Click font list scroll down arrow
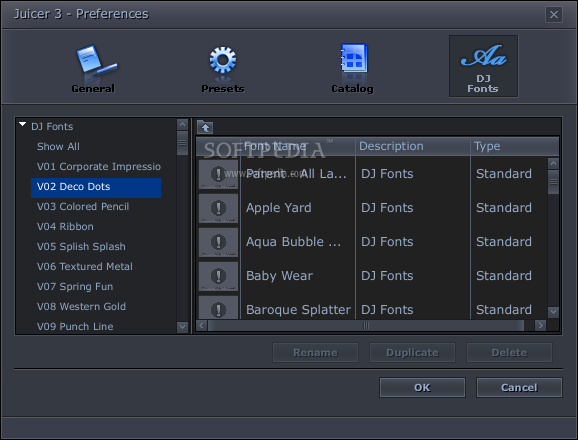 pos(553,312)
